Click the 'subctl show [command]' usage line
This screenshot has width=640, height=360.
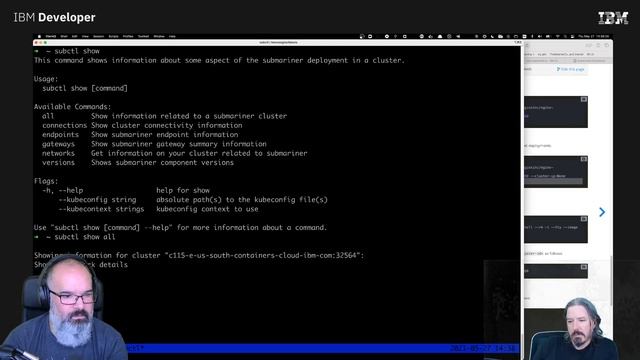[85, 89]
